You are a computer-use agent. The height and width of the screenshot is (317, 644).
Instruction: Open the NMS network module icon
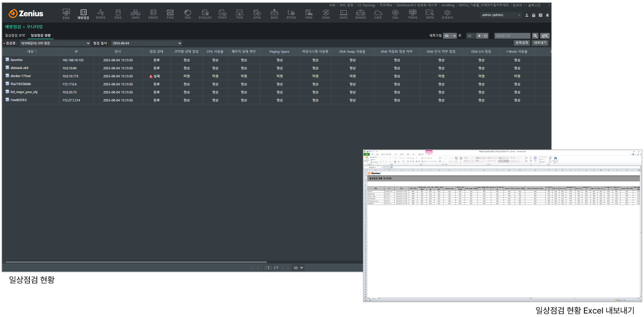point(135,14)
